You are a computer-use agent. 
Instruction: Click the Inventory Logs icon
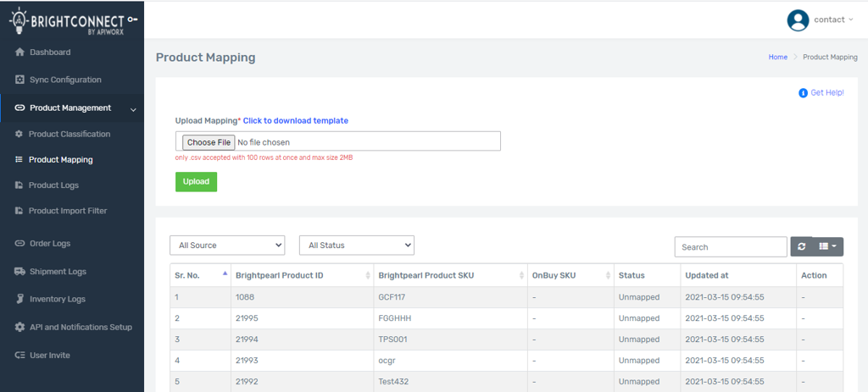(x=20, y=299)
